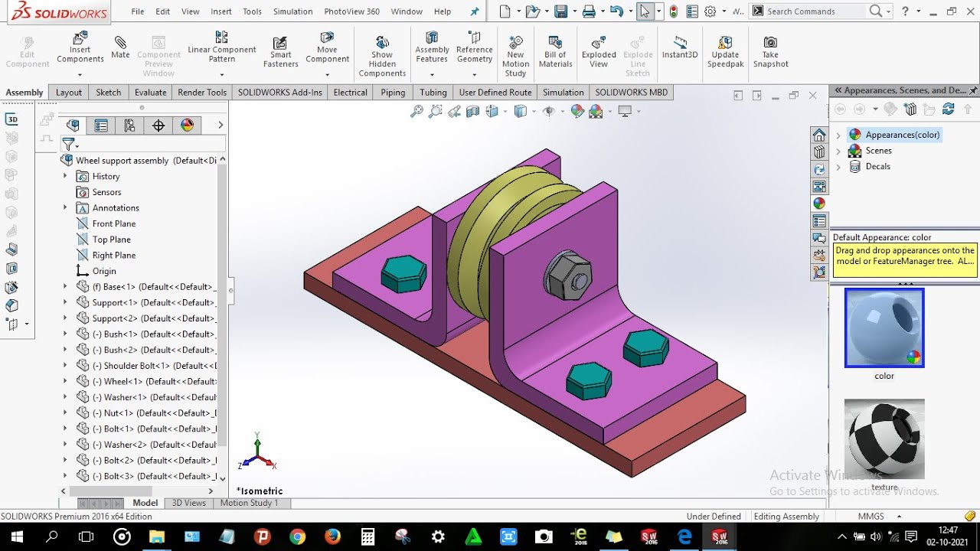Click Show Hidden Components
This screenshot has width=980, height=551.
coord(382,56)
